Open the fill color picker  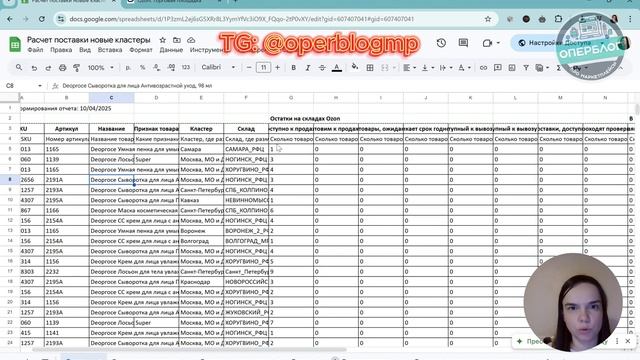355,67
